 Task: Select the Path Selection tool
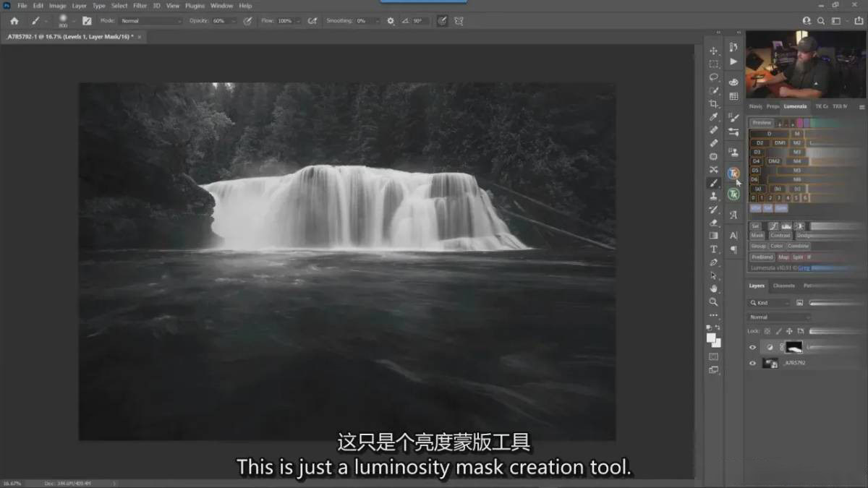[x=713, y=275]
